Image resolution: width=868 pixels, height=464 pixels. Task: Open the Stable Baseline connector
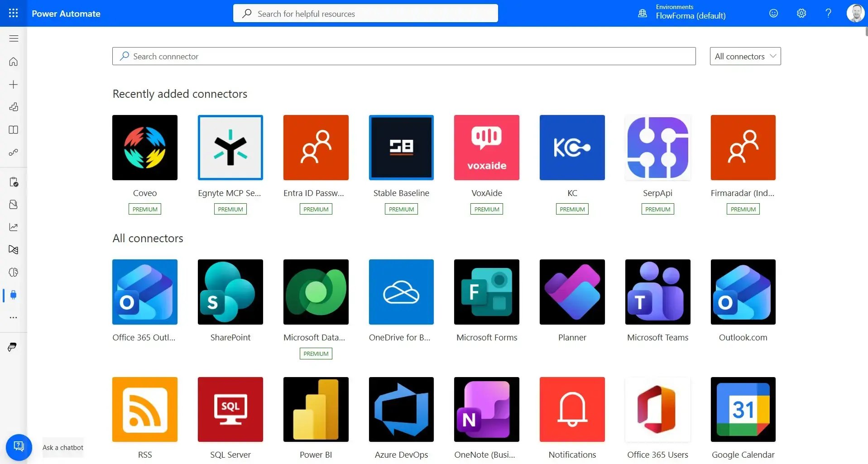pyautogui.click(x=401, y=148)
